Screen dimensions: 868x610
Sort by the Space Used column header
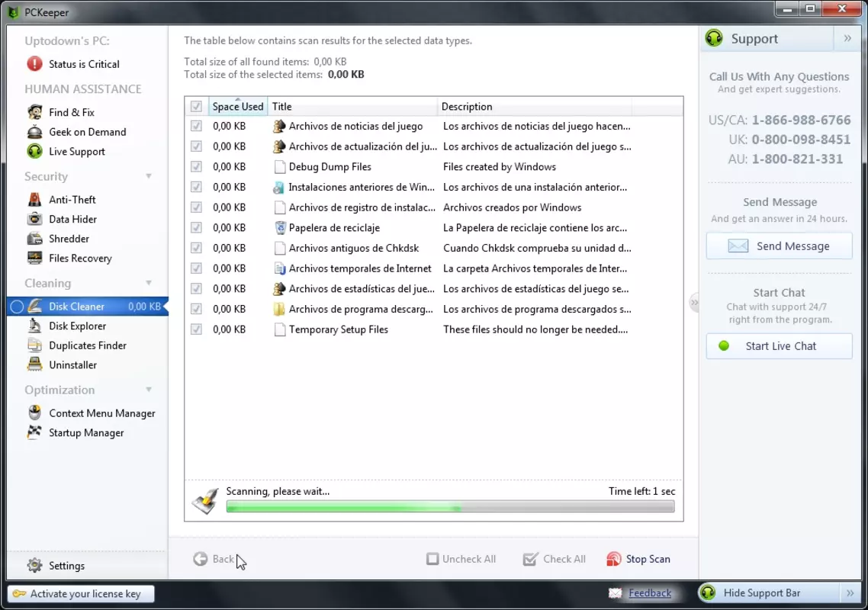click(x=238, y=106)
